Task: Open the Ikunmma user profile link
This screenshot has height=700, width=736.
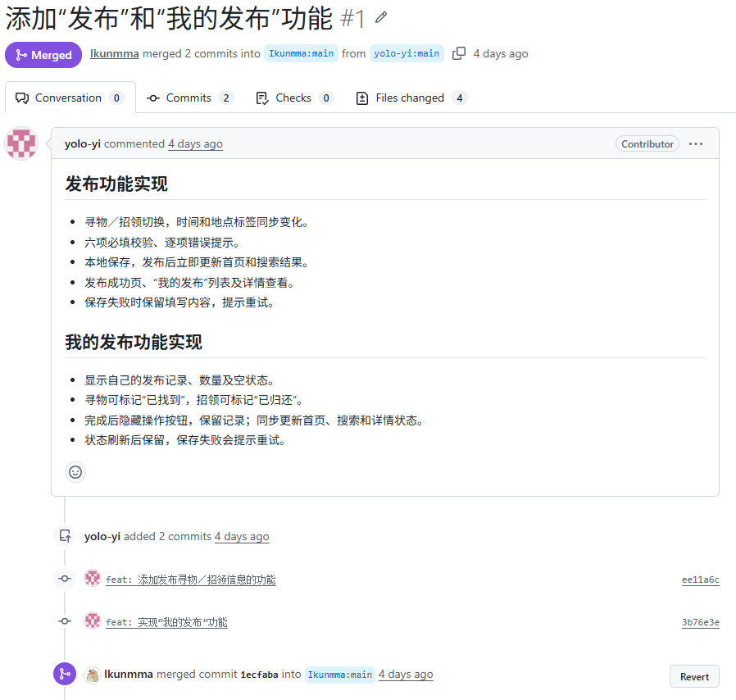Action: [114, 53]
